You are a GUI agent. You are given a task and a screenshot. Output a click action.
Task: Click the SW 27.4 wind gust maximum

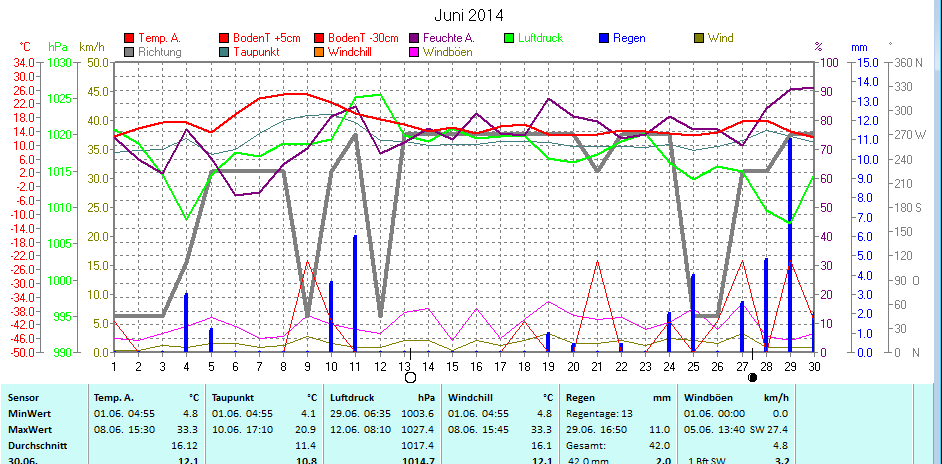point(770,430)
